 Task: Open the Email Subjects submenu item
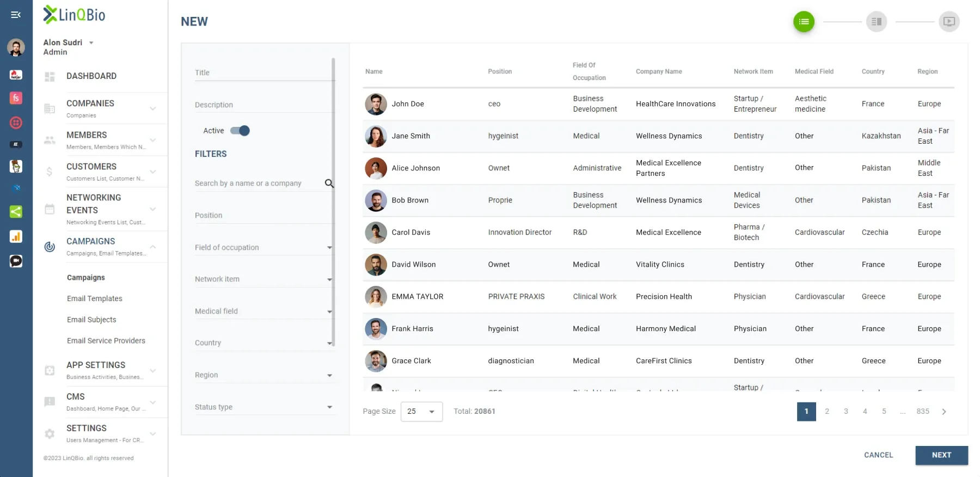(x=91, y=320)
